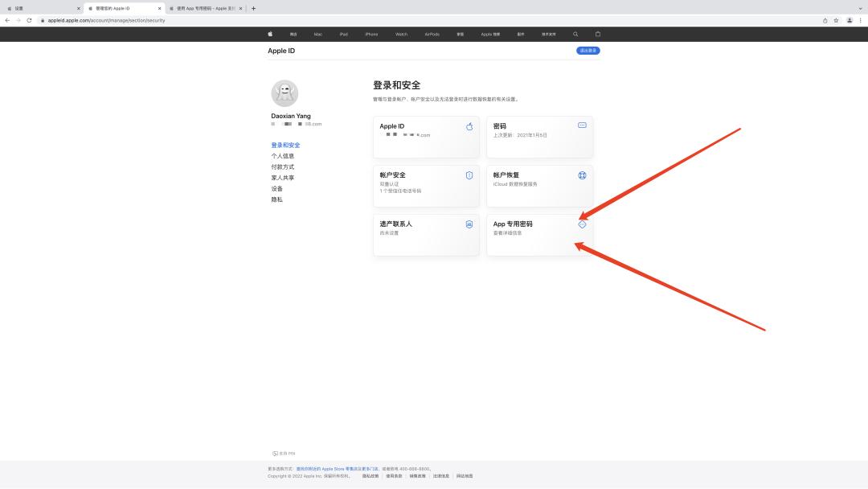The height and width of the screenshot is (489, 868).
Task: Click the profile avatar photo
Action: (285, 92)
